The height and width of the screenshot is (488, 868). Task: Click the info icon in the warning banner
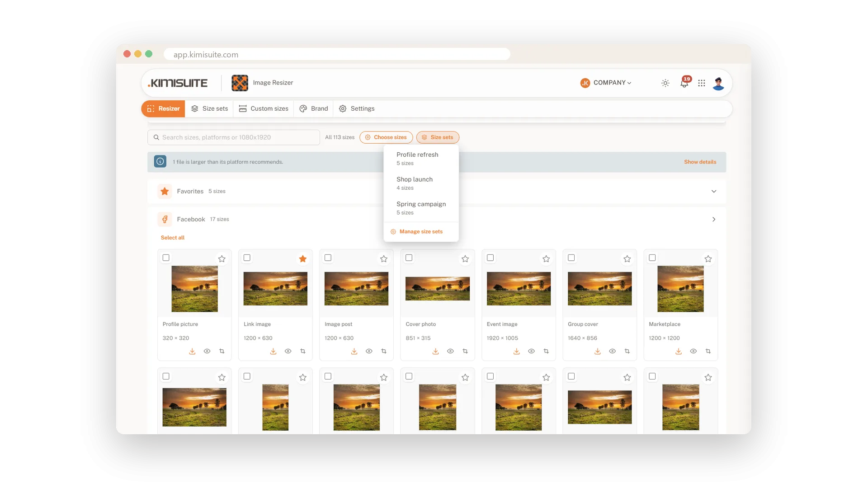point(160,162)
